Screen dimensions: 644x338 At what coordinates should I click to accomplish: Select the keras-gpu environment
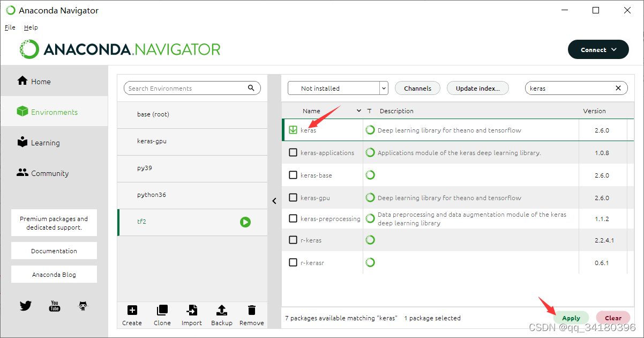(x=192, y=142)
